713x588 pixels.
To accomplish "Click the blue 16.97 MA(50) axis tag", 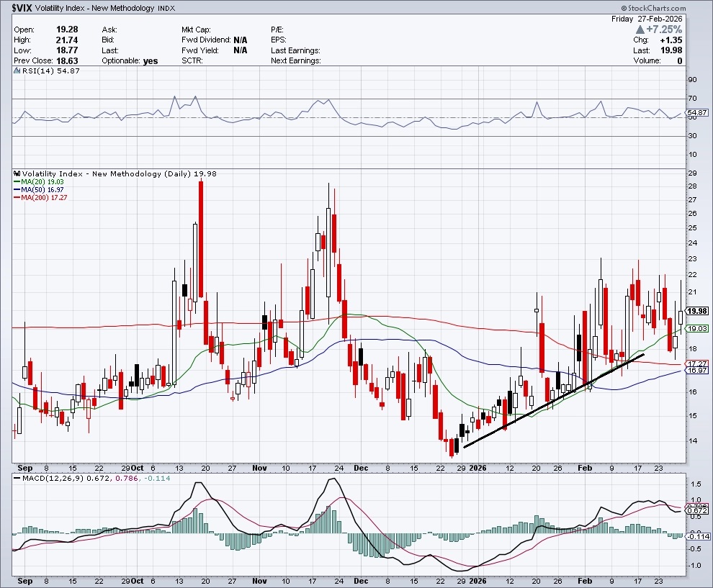I will (x=696, y=371).
